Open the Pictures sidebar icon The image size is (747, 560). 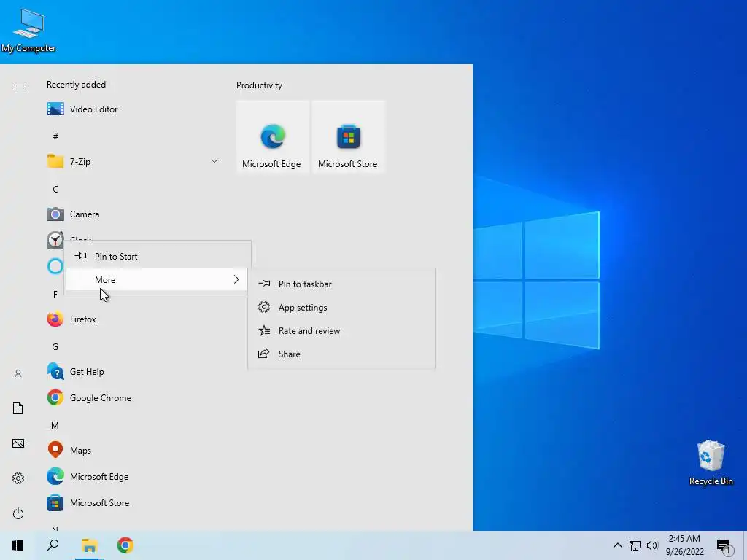coord(18,443)
